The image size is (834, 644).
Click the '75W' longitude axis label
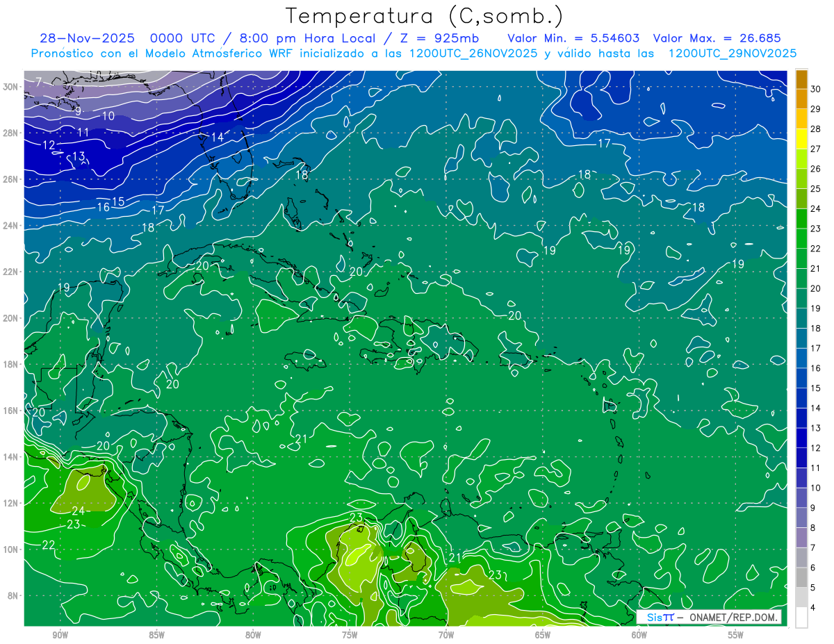(x=350, y=635)
